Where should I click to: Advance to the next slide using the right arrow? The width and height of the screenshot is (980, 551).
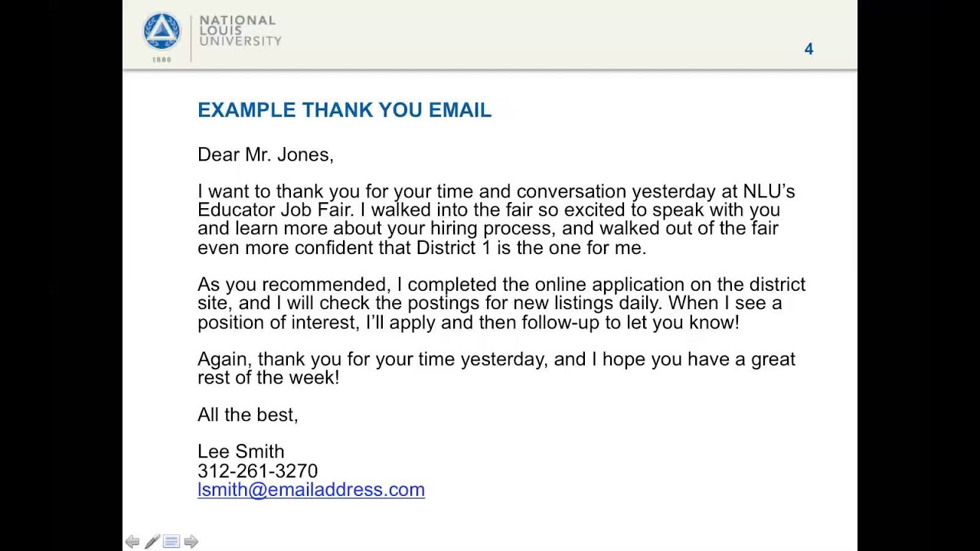point(191,542)
